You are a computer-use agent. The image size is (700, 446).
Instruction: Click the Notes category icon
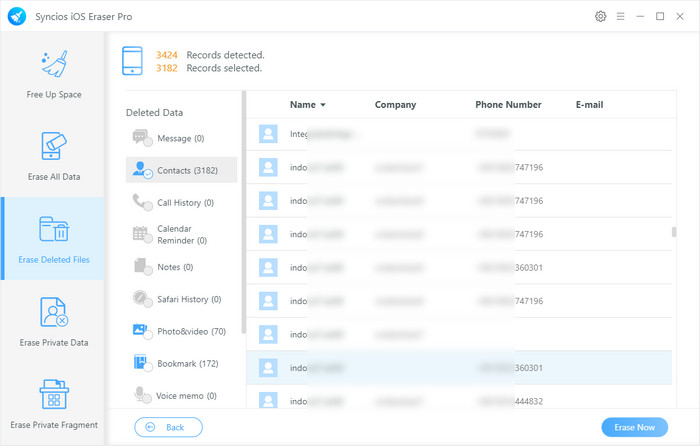click(142, 267)
